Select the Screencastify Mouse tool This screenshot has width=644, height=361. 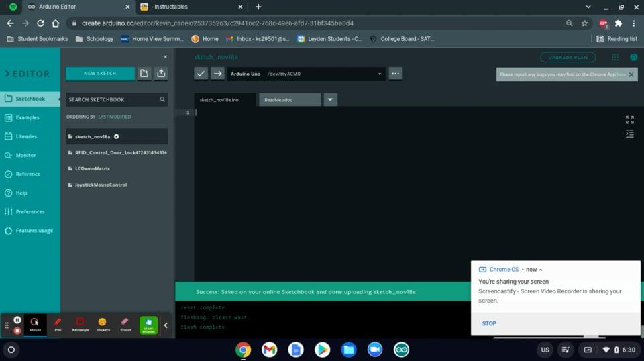[x=35, y=325]
